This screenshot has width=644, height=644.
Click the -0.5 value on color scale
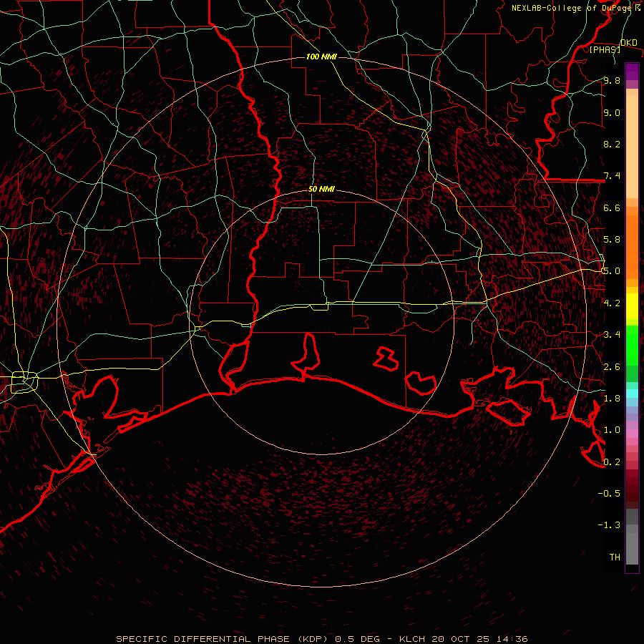coord(609,494)
